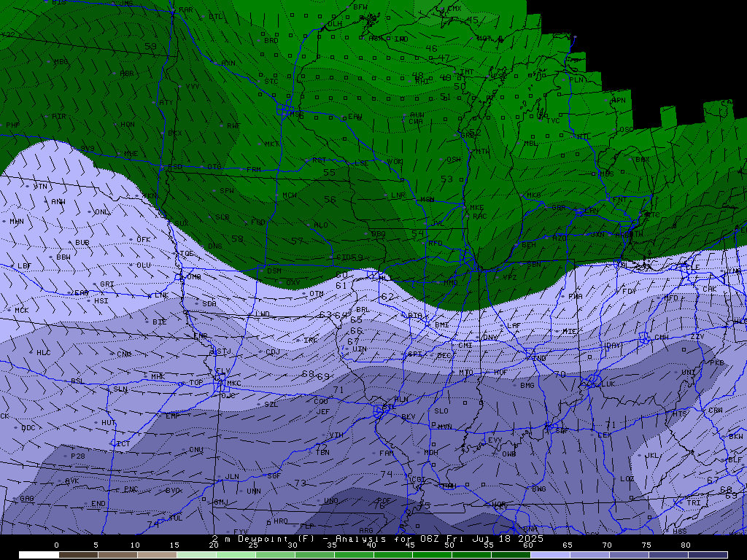Click the MCK station label
Screen dimensions: 747x560
pos(21,310)
